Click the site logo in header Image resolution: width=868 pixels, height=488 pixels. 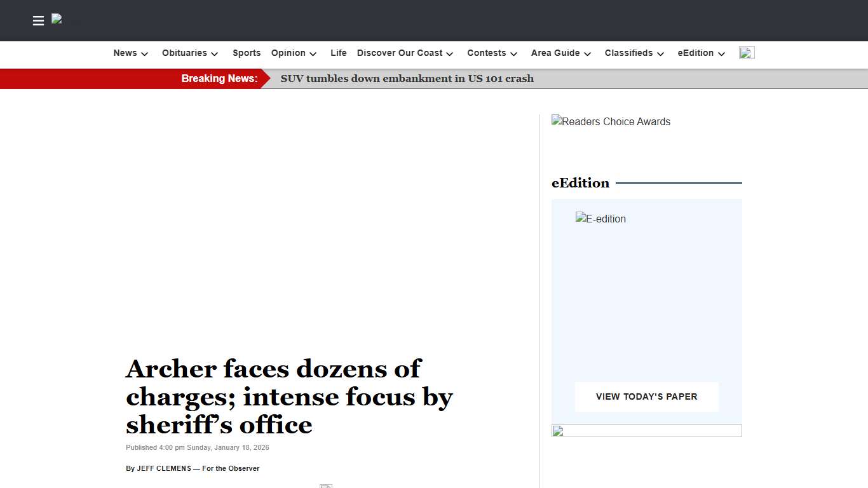coord(57,20)
